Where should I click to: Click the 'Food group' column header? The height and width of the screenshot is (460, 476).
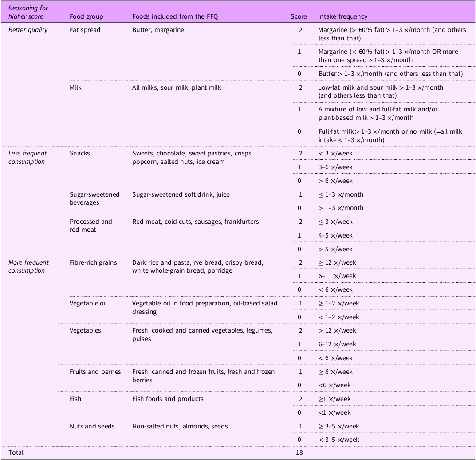point(86,16)
